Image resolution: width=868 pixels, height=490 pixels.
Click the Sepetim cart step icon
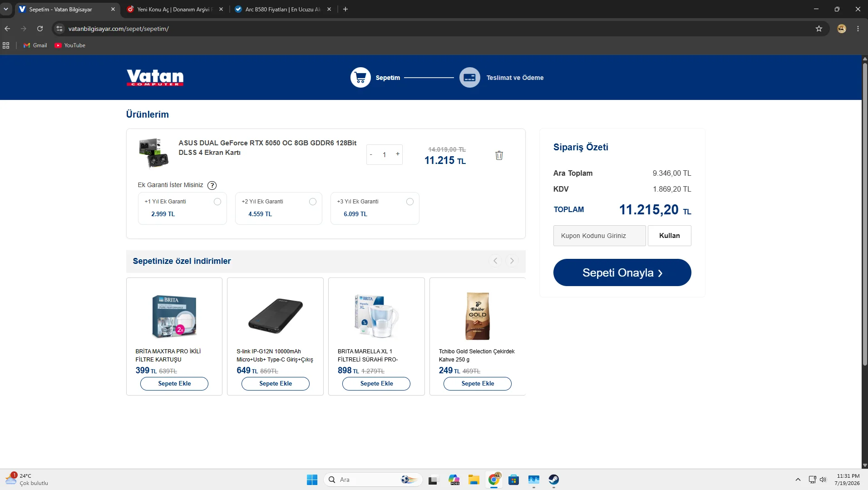[x=360, y=78]
